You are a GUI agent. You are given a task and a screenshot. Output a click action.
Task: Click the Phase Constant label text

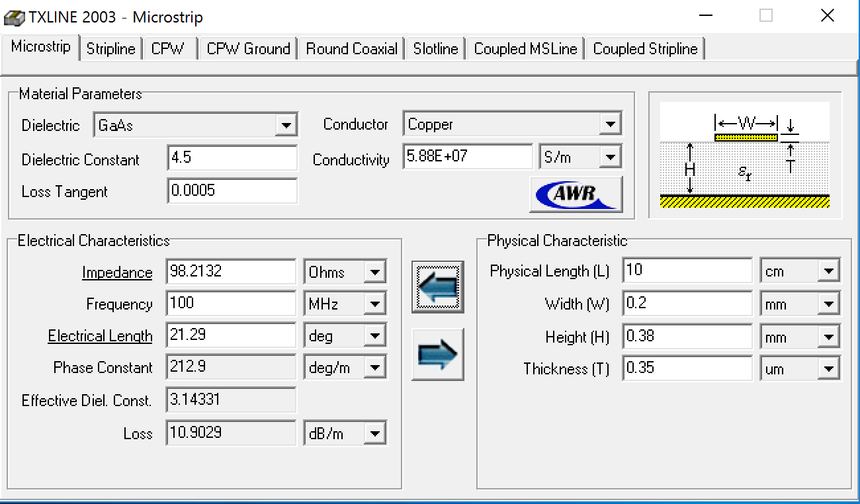click(103, 368)
